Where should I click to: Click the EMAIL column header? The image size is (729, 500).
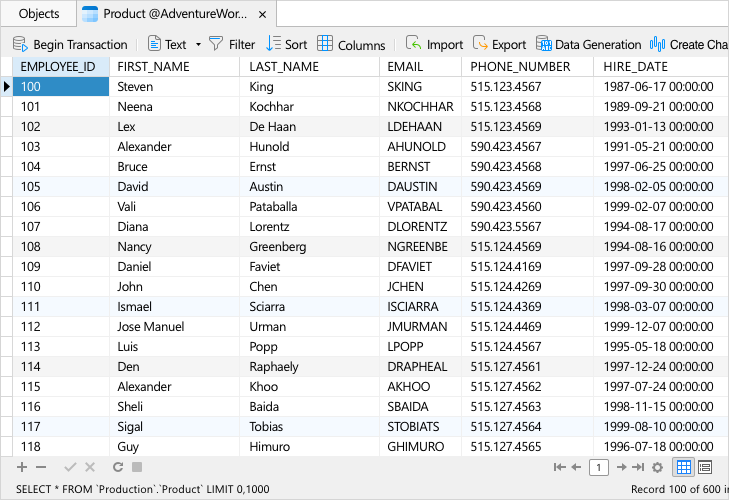point(420,67)
